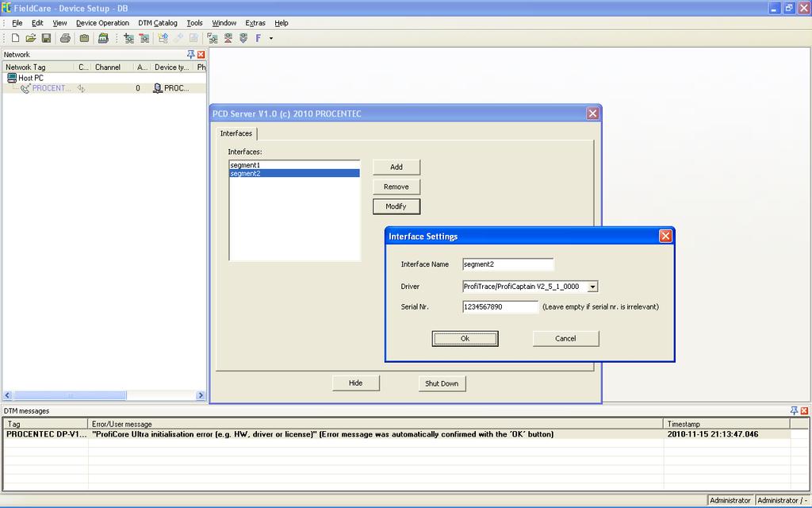This screenshot has width=812, height=508.
Task: Click the Interface Name input field
Action: pos(508,264)
